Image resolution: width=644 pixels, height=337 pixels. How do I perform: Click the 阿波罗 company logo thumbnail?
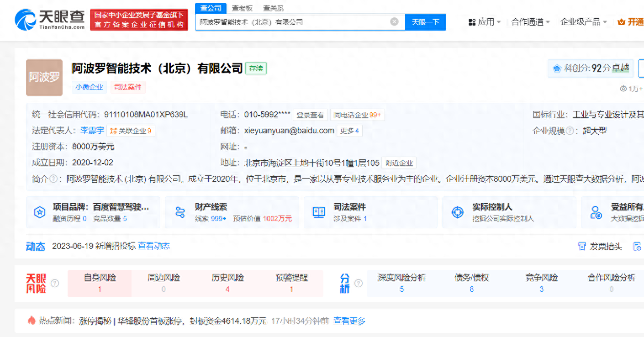coord(44,77)
